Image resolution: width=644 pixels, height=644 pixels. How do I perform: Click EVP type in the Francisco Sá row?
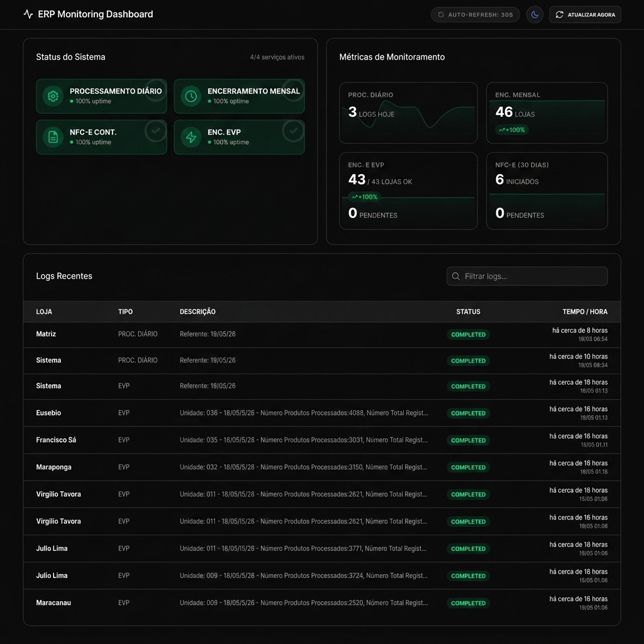[x=124, y=440]
